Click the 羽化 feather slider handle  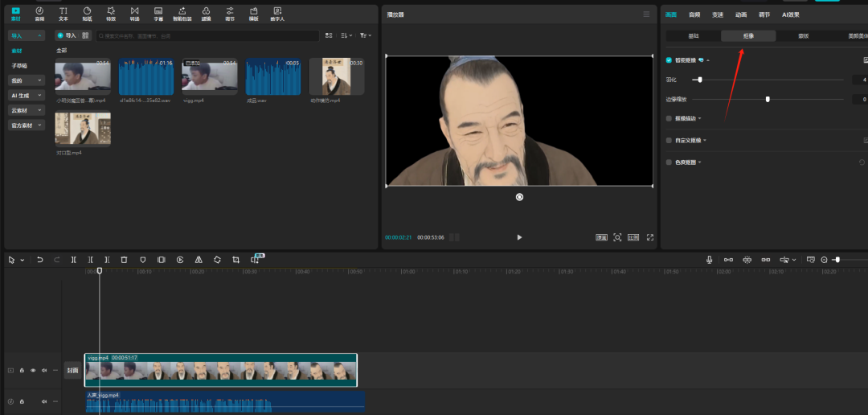[700, 80]
